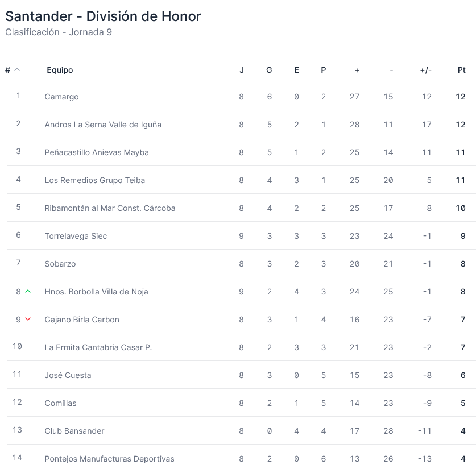Click Hnos. Borbolla Villa de Noja
The height and width of the screenshot is (473, 476).
pyautogui.click(x=96, y=292)
